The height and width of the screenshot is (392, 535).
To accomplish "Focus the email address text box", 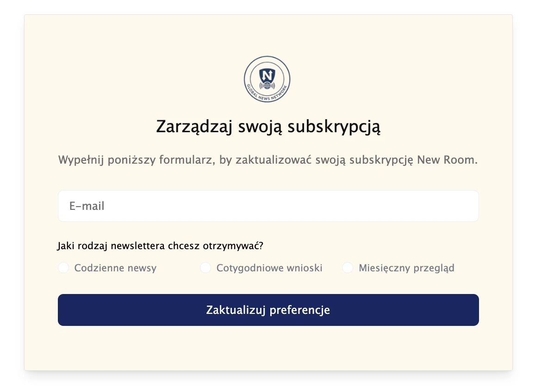I will tap(267, 206).
